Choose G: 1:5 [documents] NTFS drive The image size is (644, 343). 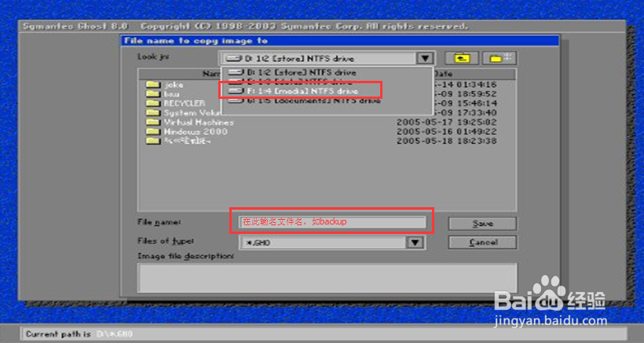[304, 100]
